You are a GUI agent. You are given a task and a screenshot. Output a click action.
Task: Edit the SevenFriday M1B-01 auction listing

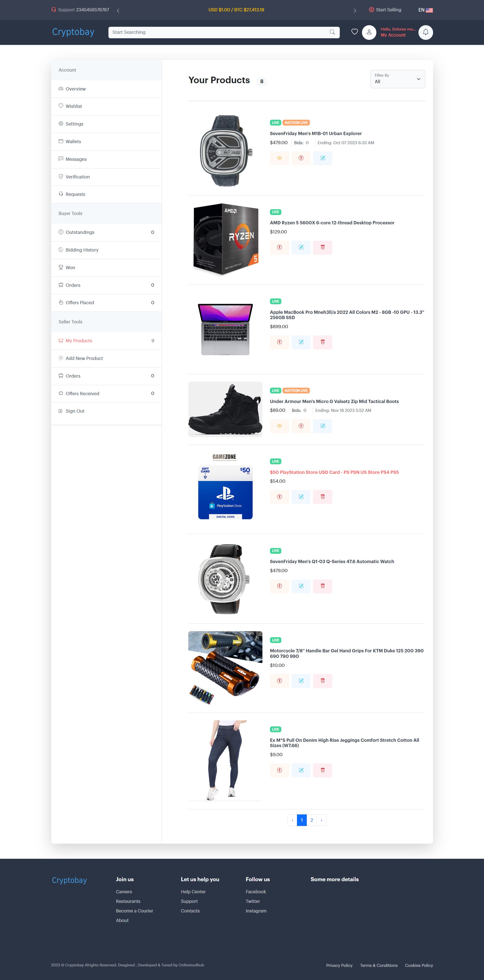(323, 158)
